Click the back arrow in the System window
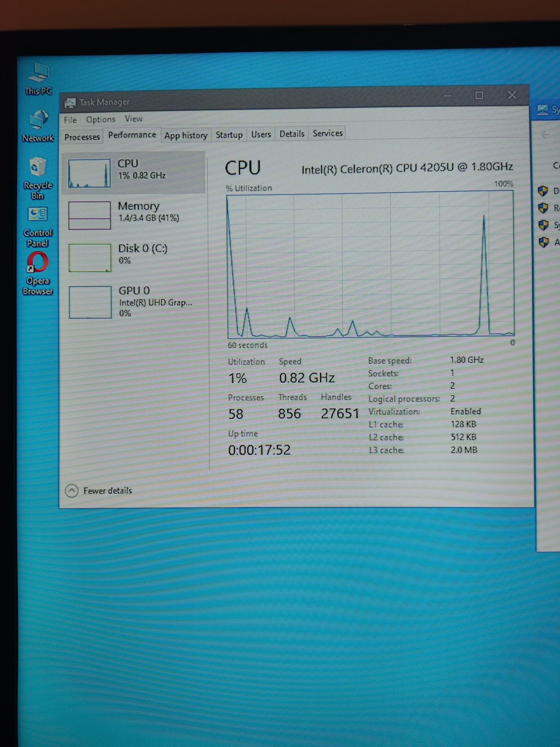The width and height of the screenshot is (560, 747). coord(545,134)
